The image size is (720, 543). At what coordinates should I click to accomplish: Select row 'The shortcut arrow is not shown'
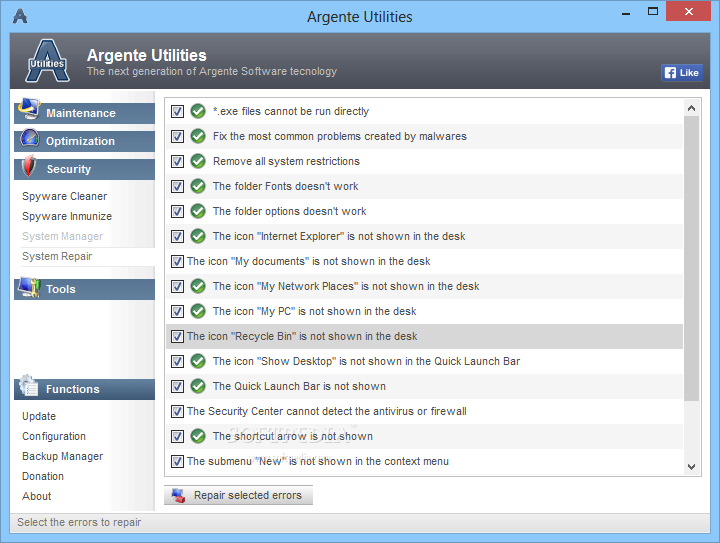(x=424, y=436)
